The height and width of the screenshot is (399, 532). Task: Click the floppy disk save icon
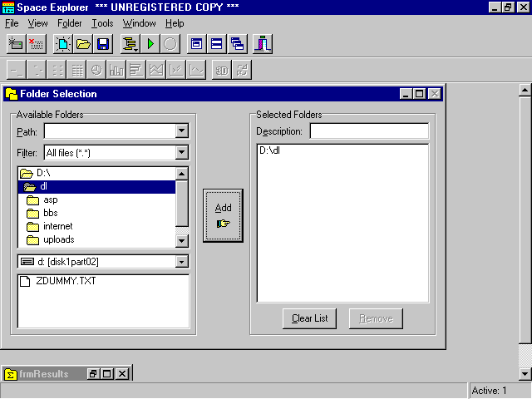click(102, 43)
